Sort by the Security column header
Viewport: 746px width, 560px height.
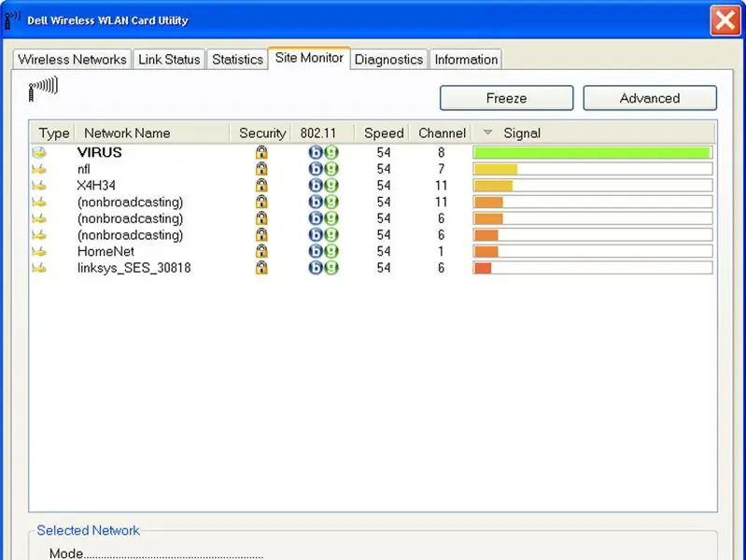pyautogui.click(x=261, y=133)
